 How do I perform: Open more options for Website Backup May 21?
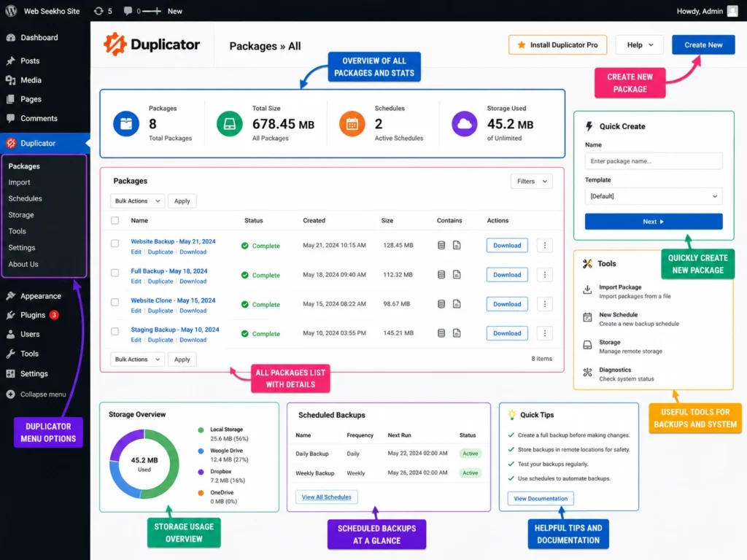pyautogui.click(x=544, y=245)
